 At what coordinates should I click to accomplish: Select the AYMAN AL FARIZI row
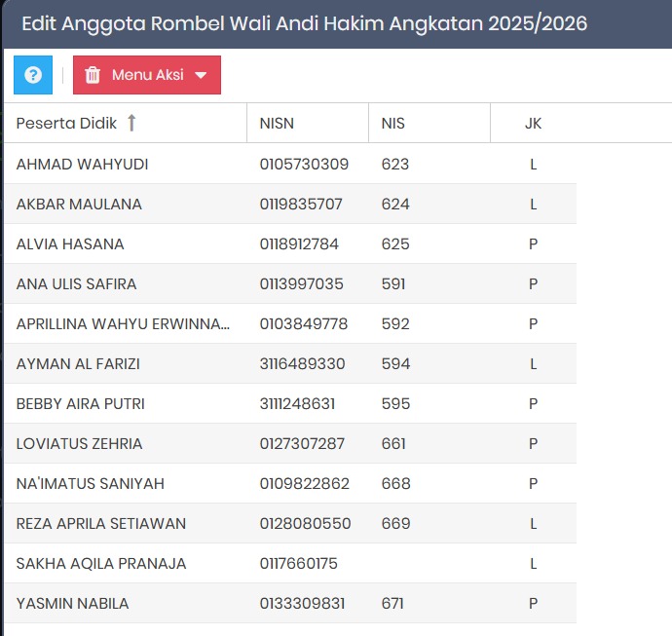click(78, 363)
